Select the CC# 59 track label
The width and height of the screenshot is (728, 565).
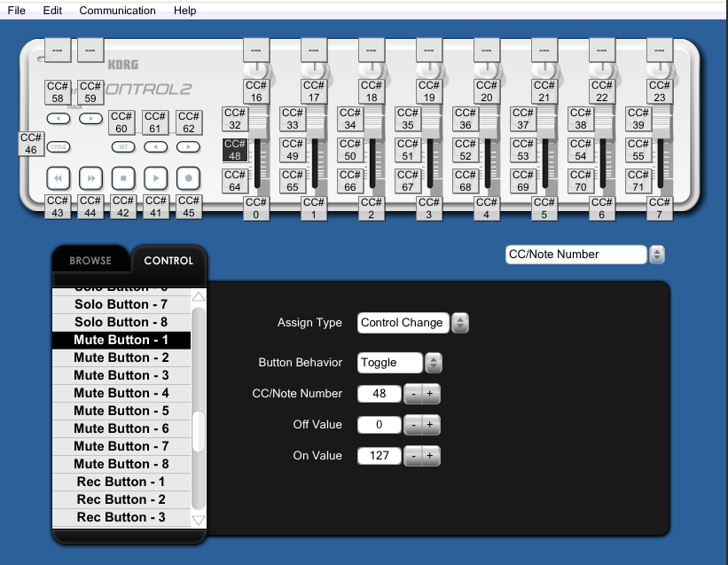click(x=90, y=92)
